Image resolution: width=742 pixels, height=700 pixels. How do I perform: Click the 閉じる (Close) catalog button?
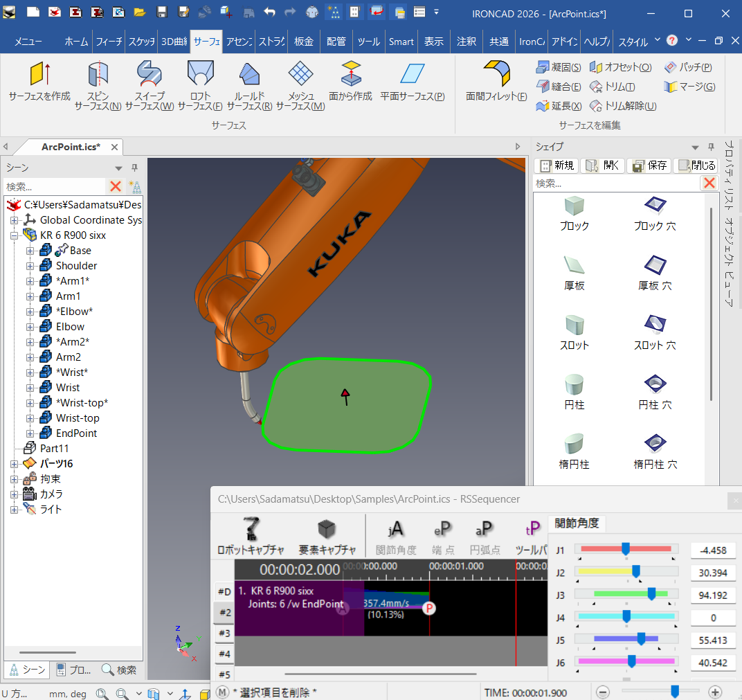(x=696, y=165)
